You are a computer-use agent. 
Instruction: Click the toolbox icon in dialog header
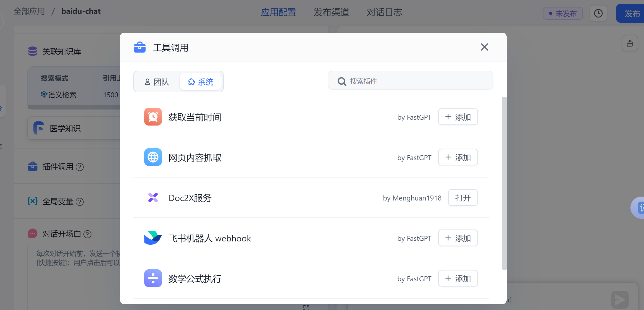pyautogui.click(x=140, y=47)
